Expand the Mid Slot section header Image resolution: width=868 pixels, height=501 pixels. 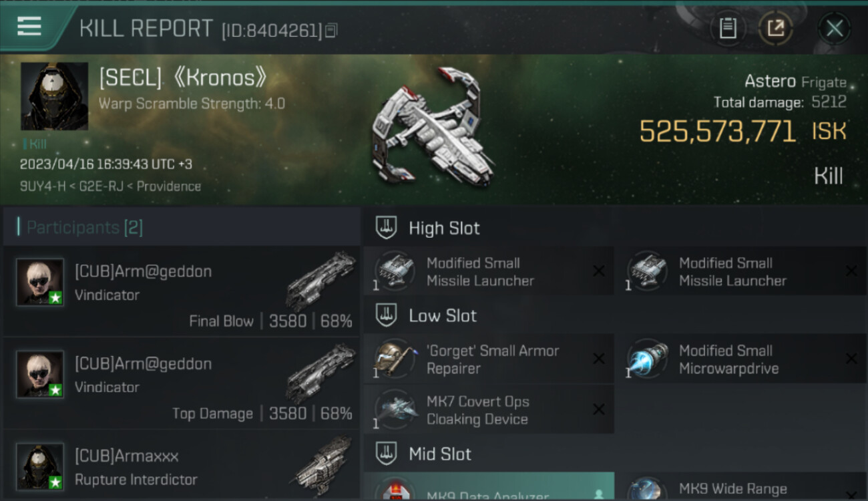[x=615, y=454]
